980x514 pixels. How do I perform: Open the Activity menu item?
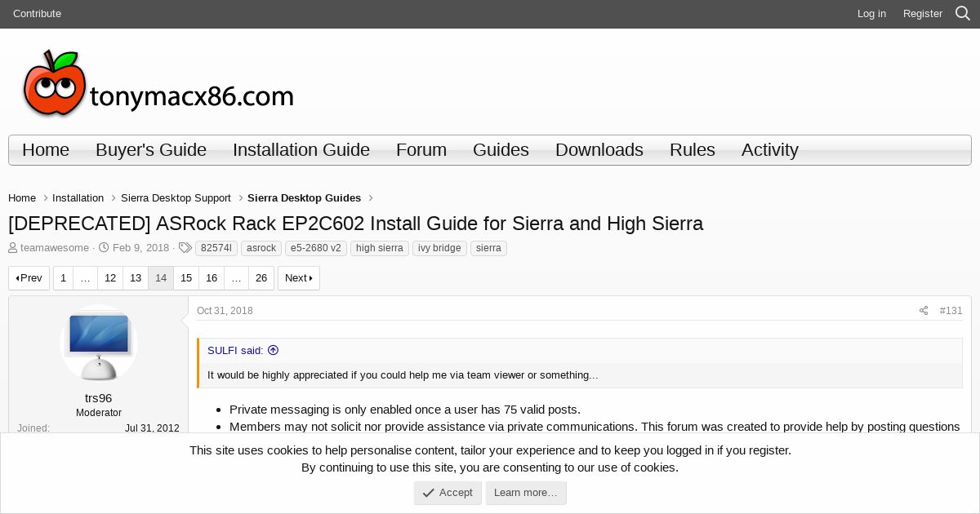click(770, 150)
